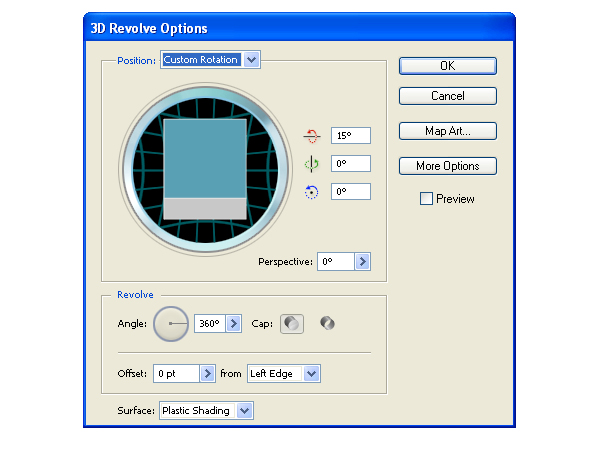The width and height of the screenshot is (600, 450).
Task: Open the Map Art dialog
Action: pos(448,131)
